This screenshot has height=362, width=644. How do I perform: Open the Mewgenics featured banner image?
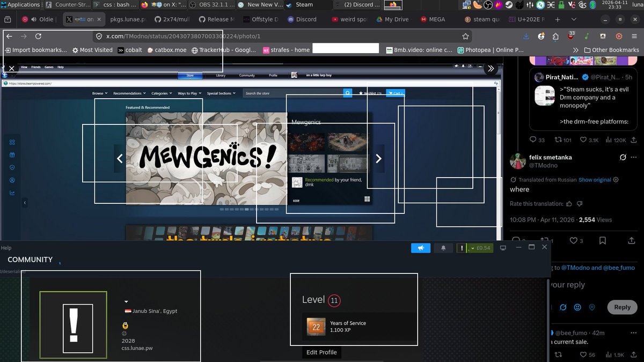[207, 158]
